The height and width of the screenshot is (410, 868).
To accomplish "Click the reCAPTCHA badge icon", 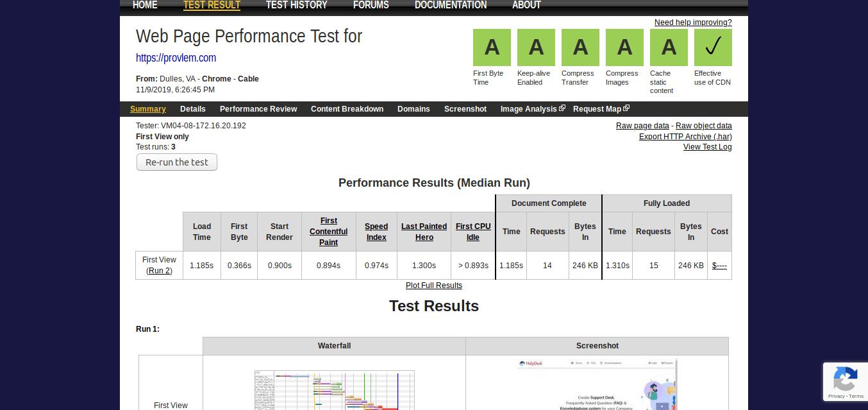I will [x=846, y=379].
